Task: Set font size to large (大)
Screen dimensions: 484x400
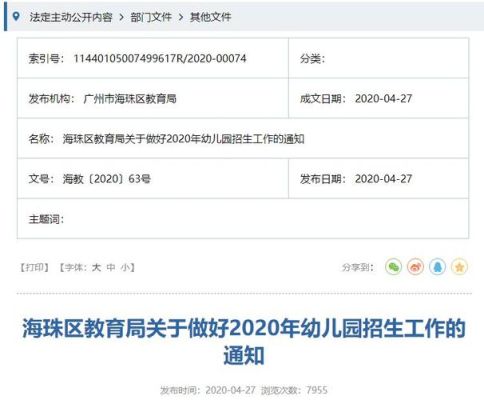Action: point(96,267)
